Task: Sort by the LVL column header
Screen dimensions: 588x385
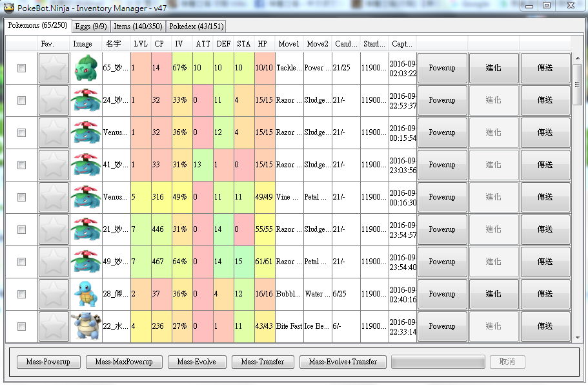Action: point(141,44)
